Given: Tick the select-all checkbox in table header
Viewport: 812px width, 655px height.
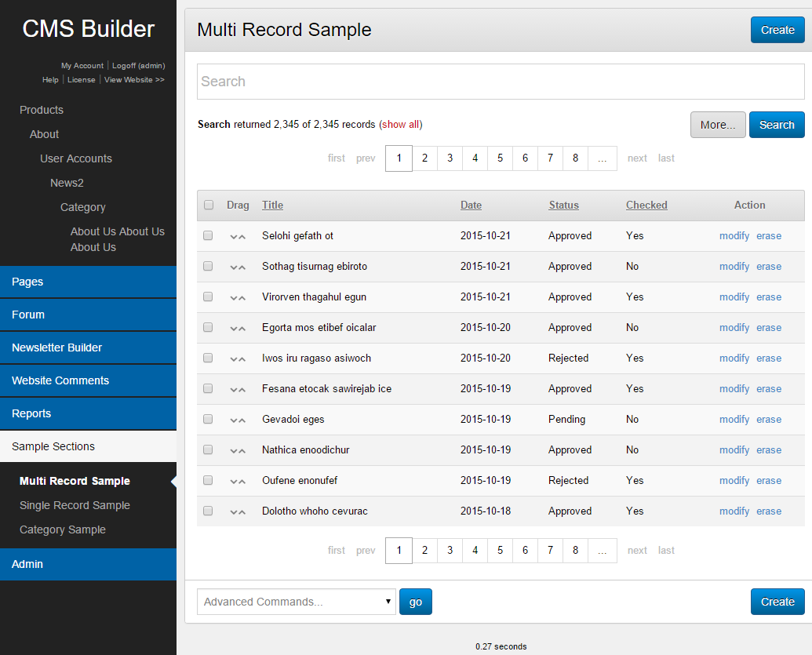Looking at the screenshot, I should point(209,206).
